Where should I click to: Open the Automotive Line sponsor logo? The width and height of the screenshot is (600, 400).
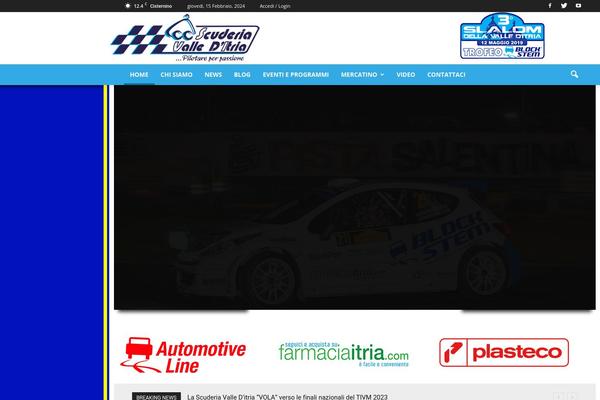pyautogui.click(x=183, y=355)
